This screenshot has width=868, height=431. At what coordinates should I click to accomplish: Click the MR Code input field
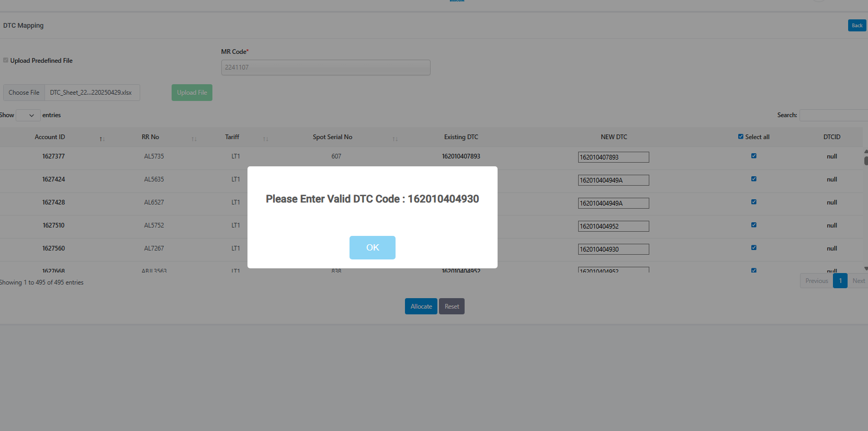(x=326, y=67)
